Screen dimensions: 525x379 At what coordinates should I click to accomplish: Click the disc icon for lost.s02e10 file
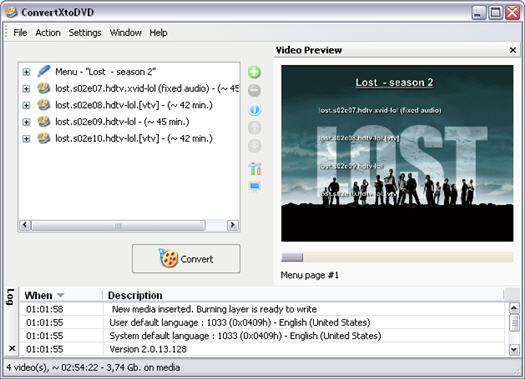click(44, 138)
